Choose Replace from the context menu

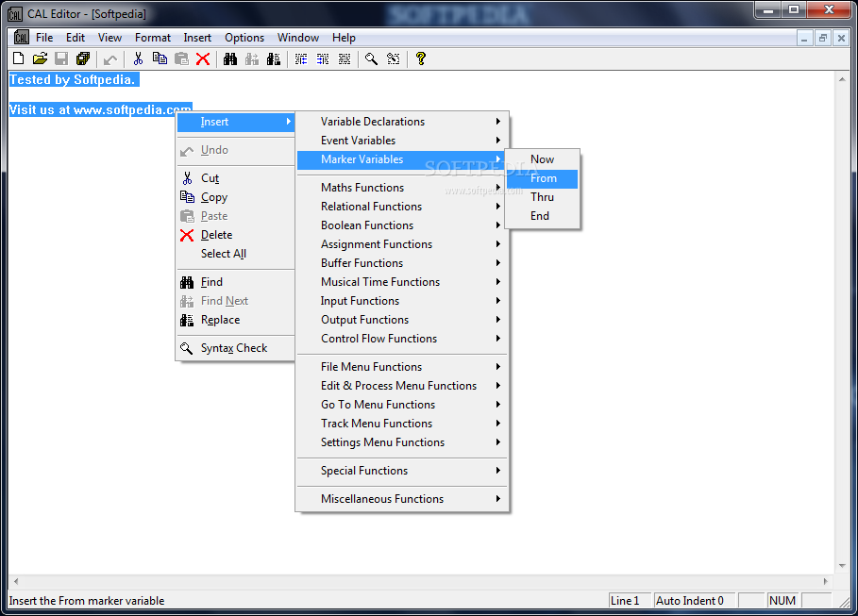(235, 320)
